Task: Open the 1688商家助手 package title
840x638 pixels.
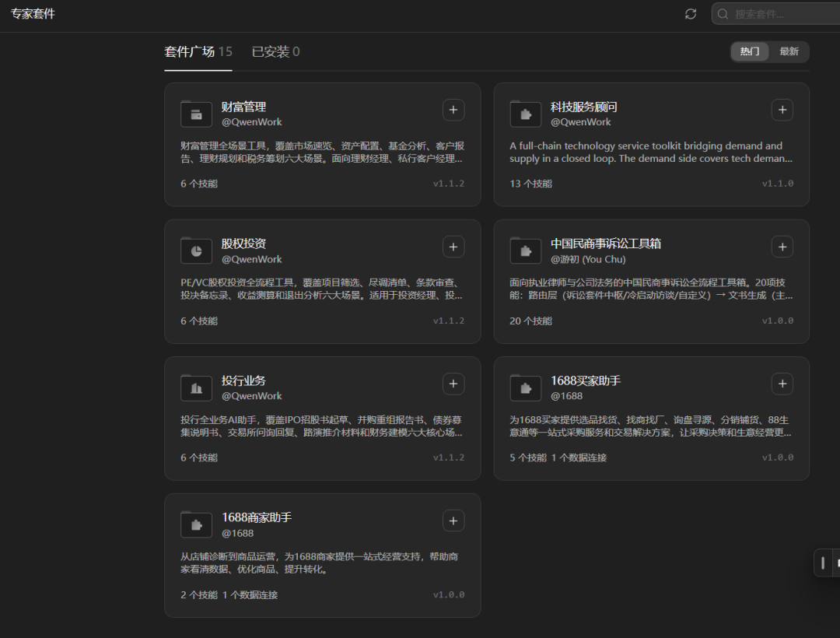Action: click(x=257, y=517)
